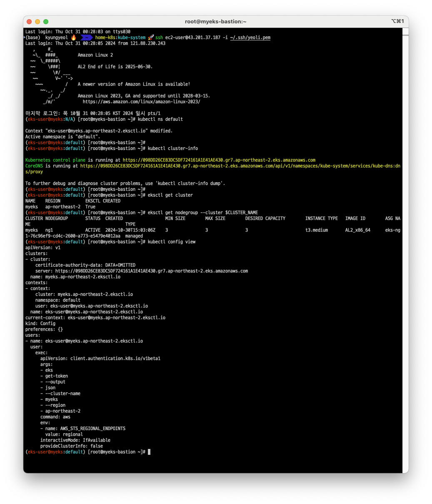The height and width of the screenshot is (504, 432).
Task: Click the 'kubectl cluster-info dump' hint line
Action: click(125, 183)
